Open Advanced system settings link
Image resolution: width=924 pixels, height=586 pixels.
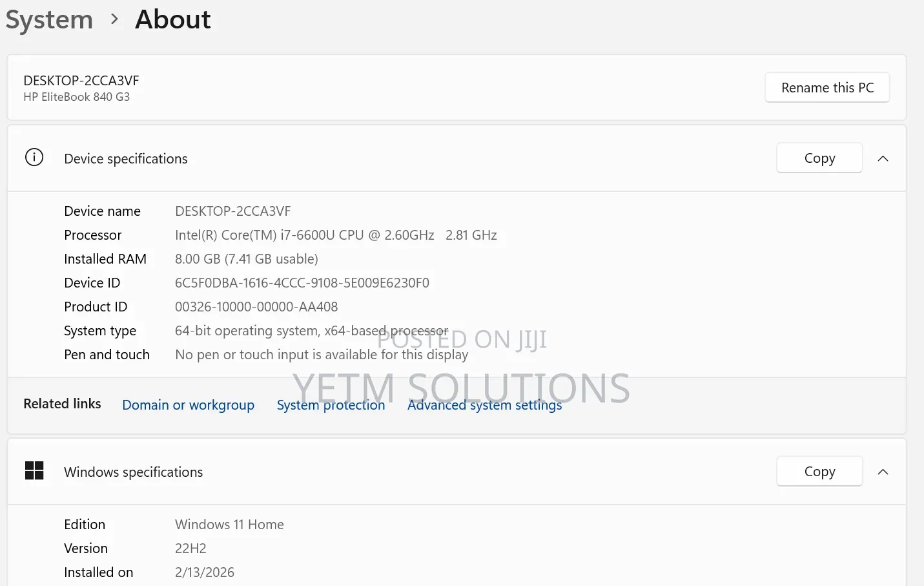click(x=485, y=405)
